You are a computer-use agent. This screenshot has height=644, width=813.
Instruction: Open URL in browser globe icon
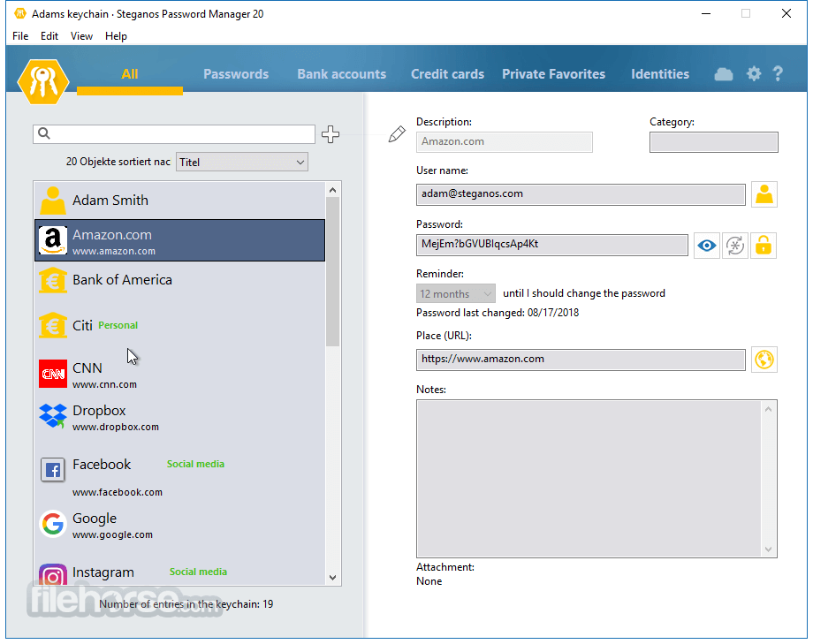click(764, 360)
